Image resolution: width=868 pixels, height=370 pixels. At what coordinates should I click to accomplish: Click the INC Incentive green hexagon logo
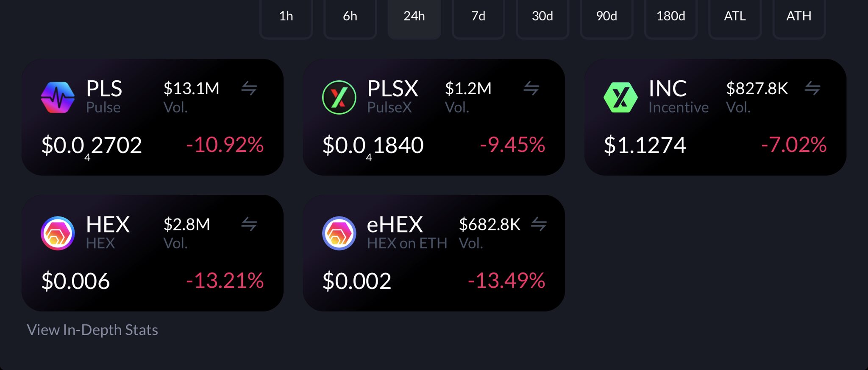(620, 98)
